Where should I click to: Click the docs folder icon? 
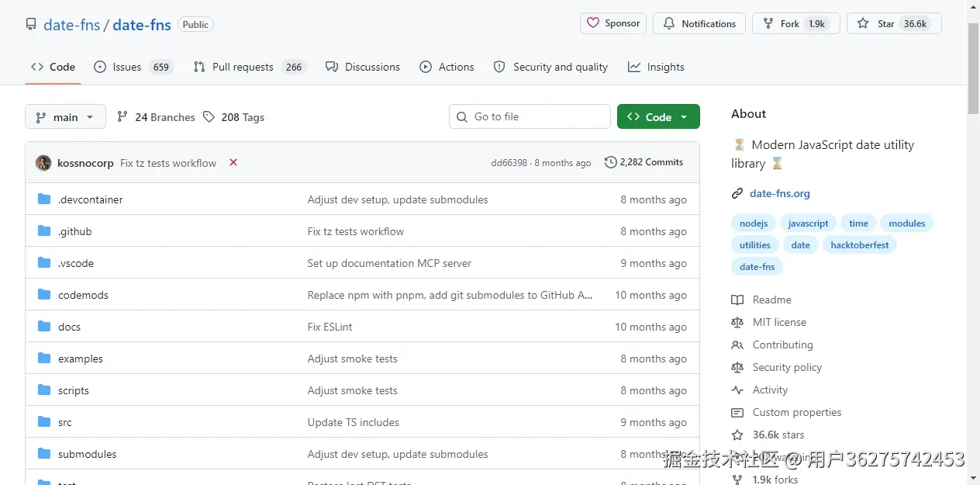tap(44, 327)
